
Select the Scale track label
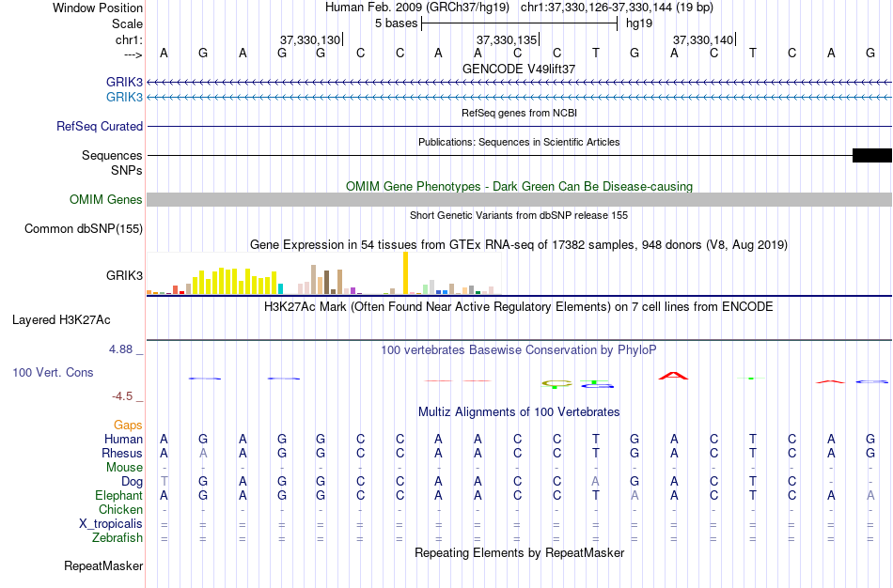point(127,23)
